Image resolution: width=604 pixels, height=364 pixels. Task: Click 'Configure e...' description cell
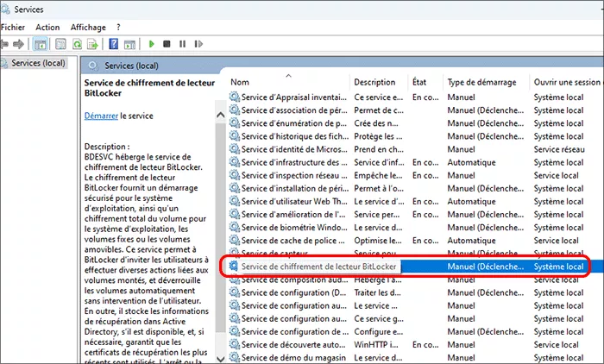tap(378, 331)
